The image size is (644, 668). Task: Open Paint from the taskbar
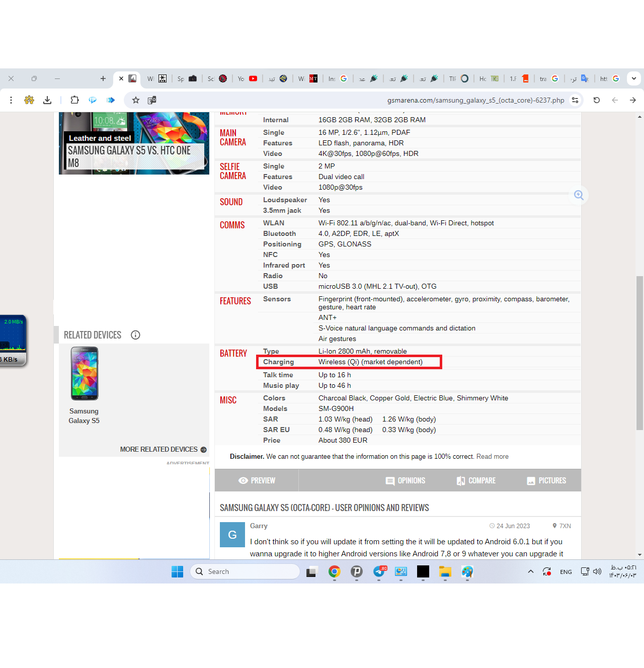coord(467,571)
